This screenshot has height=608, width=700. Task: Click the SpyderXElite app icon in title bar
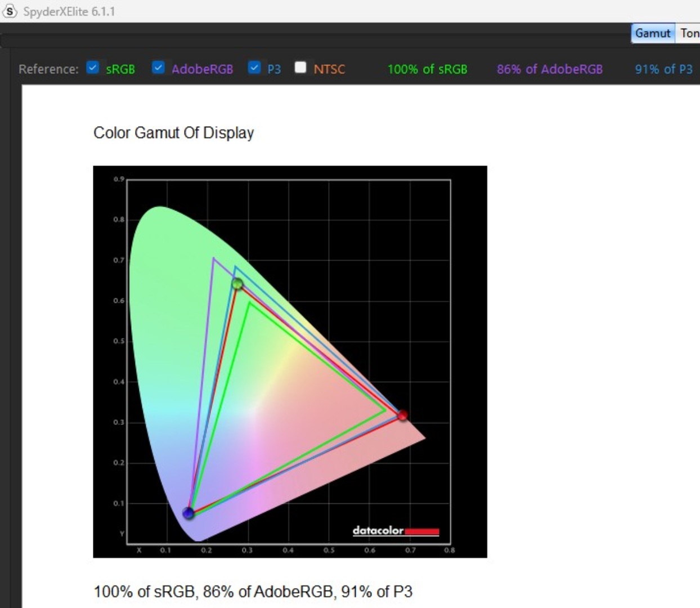(x=10, y=11)
